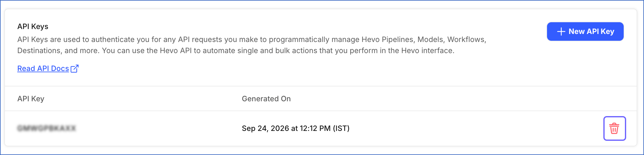Select the blurred API key value
644x155 pixels.
pyautogui.click(x=46, y=128)
